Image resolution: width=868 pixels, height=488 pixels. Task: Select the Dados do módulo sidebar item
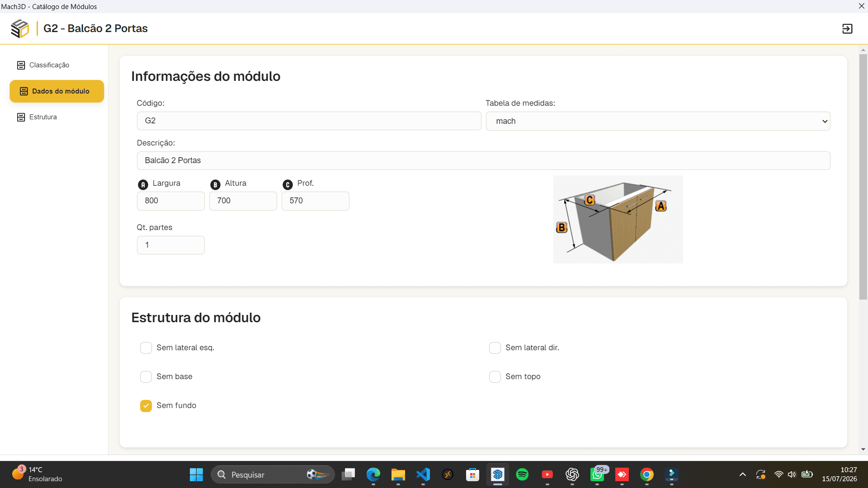57,91
